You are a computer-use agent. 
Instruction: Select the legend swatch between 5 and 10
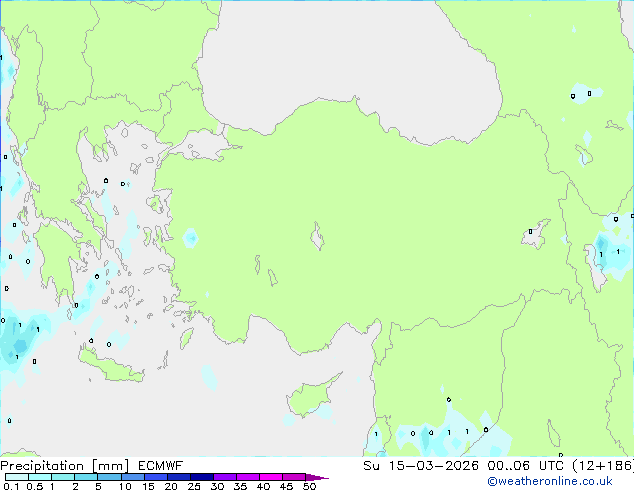coord(109,477)
